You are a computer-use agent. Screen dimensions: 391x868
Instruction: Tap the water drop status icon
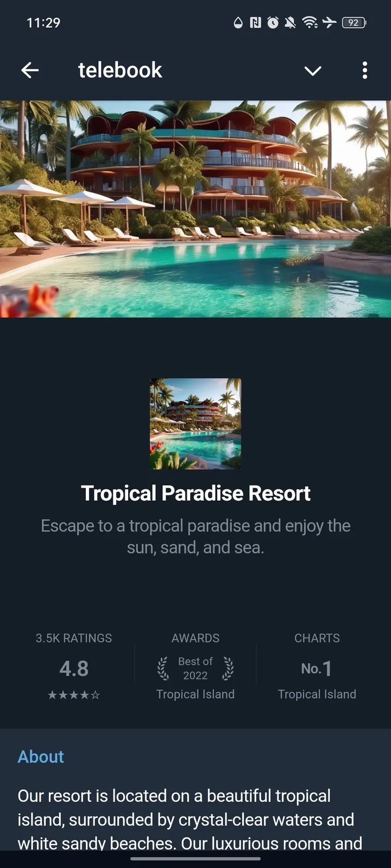tap(238, 22)
